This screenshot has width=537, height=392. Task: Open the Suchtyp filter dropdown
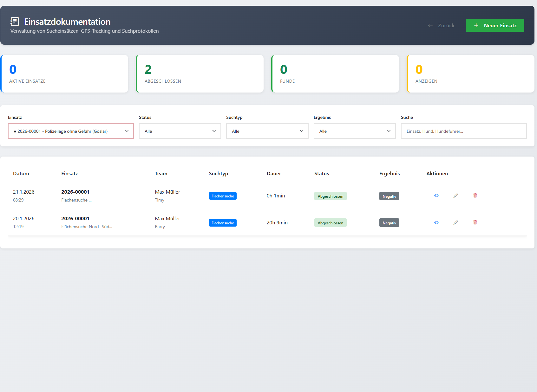pyautogui.click(x=267, y=131)
